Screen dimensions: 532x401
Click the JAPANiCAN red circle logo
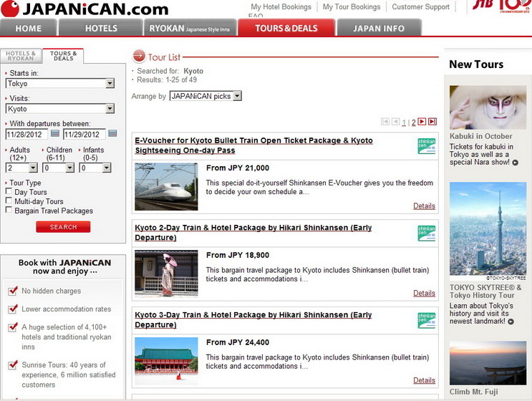click(10, 8)
